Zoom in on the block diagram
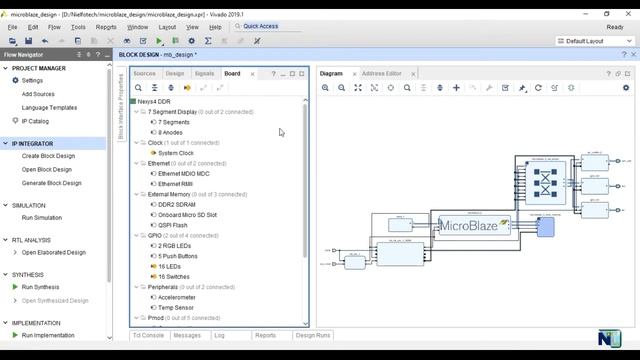 pyautogui.click(x=325, y=88)
